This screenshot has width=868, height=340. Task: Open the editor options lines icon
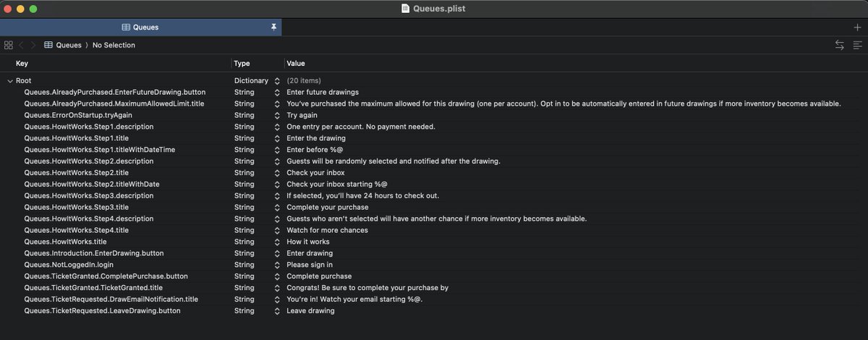pyautogui.click(x=857, y=45)
